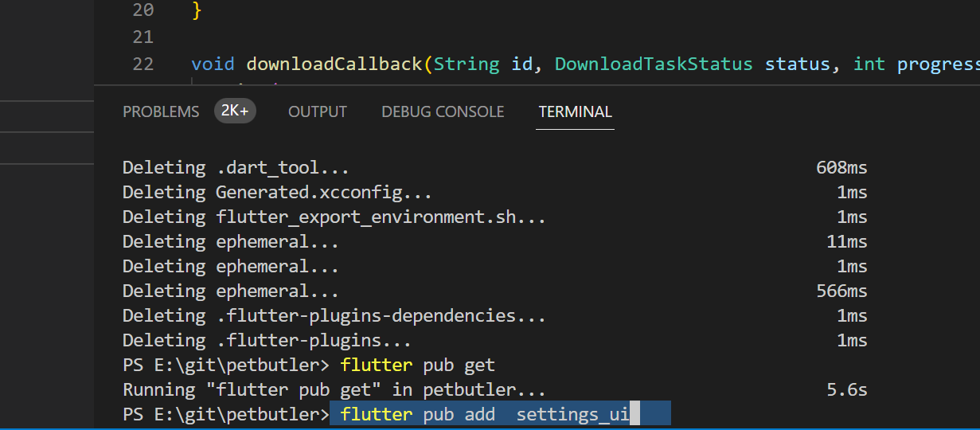The image size is (980, 430).
Task: Switch to the OUTPUT tab
Action: click(318, 112)
